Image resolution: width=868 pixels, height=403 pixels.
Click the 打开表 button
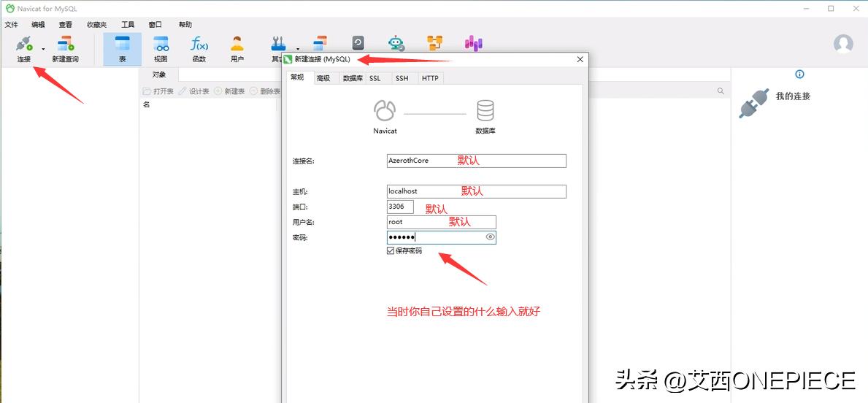(158, 91)
